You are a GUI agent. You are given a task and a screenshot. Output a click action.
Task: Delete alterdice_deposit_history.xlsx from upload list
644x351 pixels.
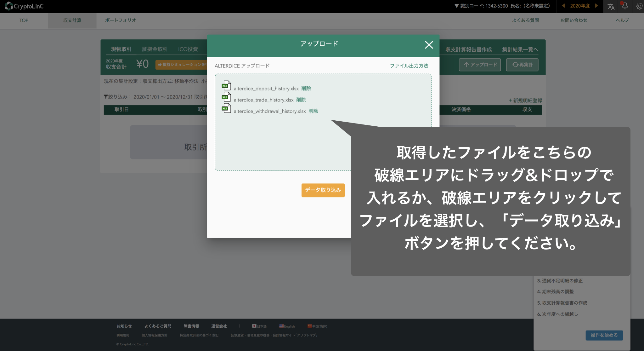tap(306, 89)
